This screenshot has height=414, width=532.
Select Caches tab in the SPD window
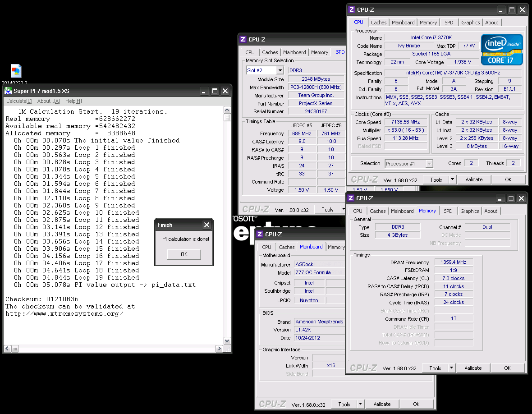[x=270, y=52]
